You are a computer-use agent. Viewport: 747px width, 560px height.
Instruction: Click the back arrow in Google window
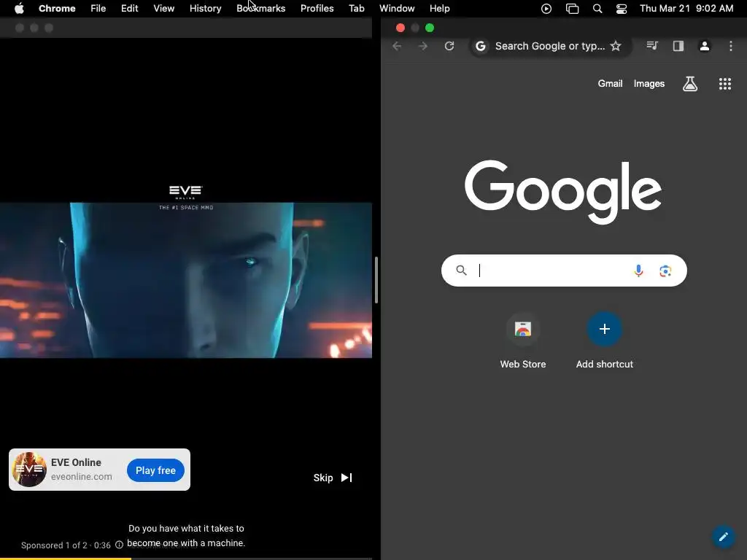397,46
